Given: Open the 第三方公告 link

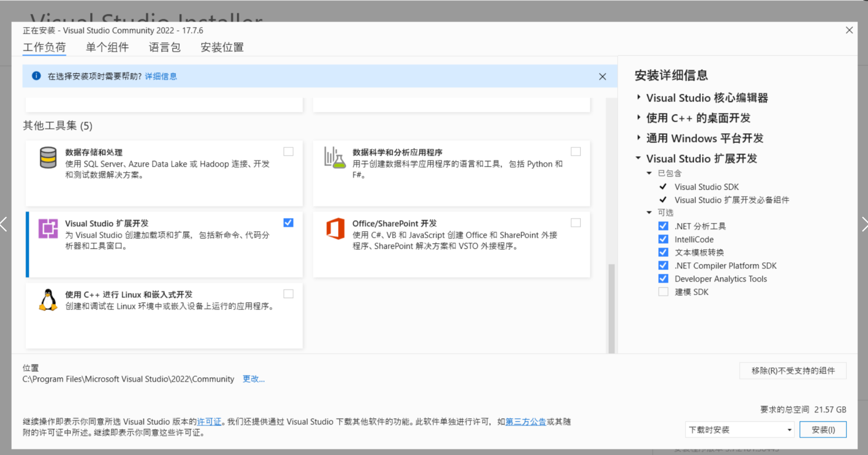Looking at the screenshot, I should pos(526,422).
